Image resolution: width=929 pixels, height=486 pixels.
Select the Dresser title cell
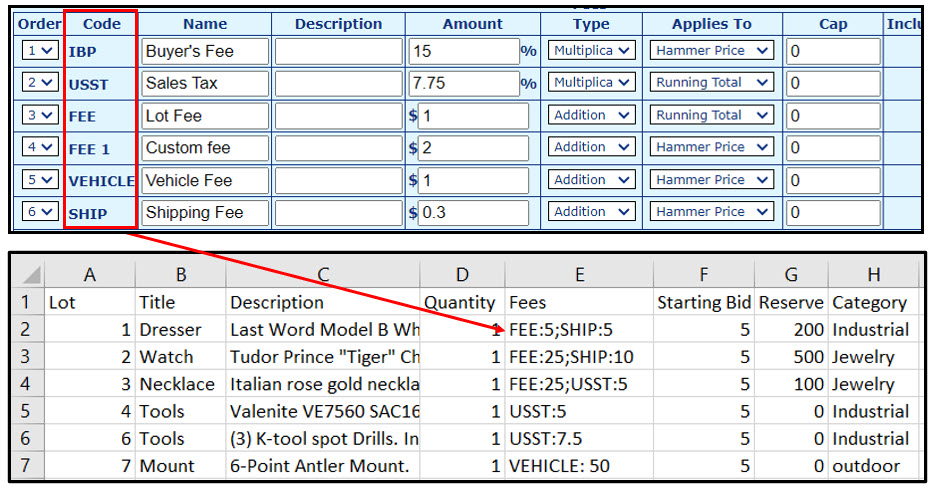(x=180, y=329)
